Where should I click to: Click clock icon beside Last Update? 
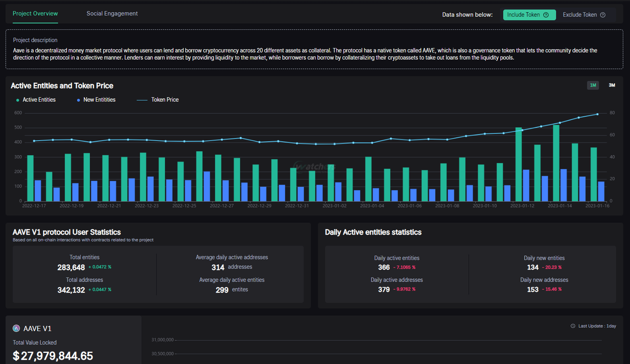click(573, 326)
